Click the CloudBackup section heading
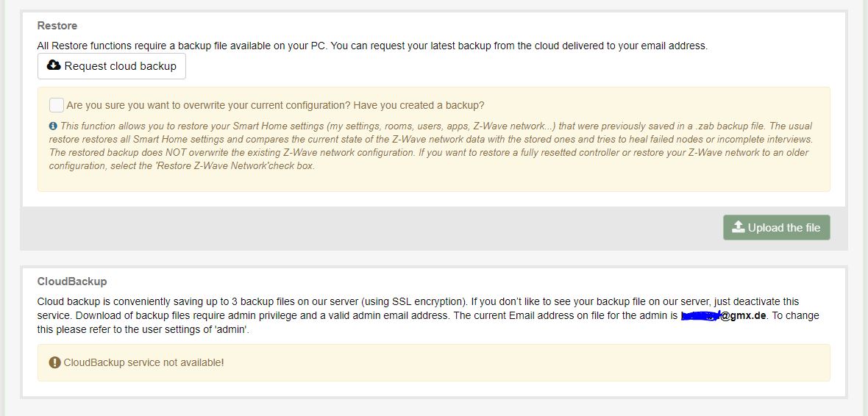868x416 pixels. point(72,281)
